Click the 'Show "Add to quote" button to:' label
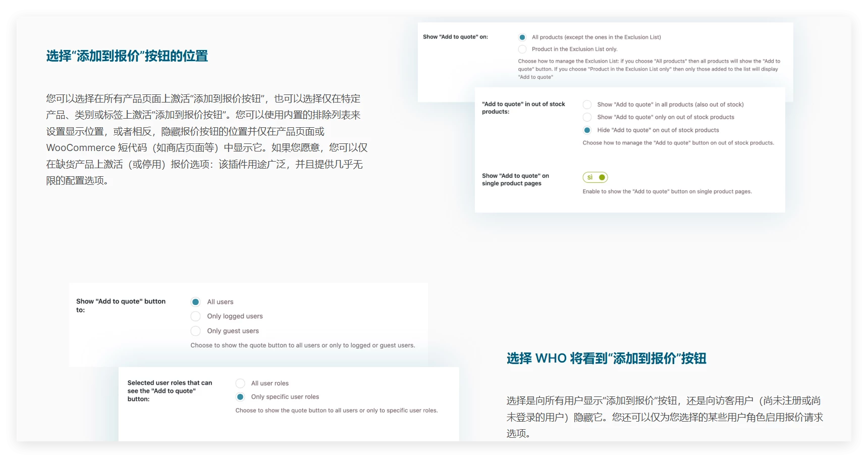This screenshot has width=868, height=458. point(121,306)
